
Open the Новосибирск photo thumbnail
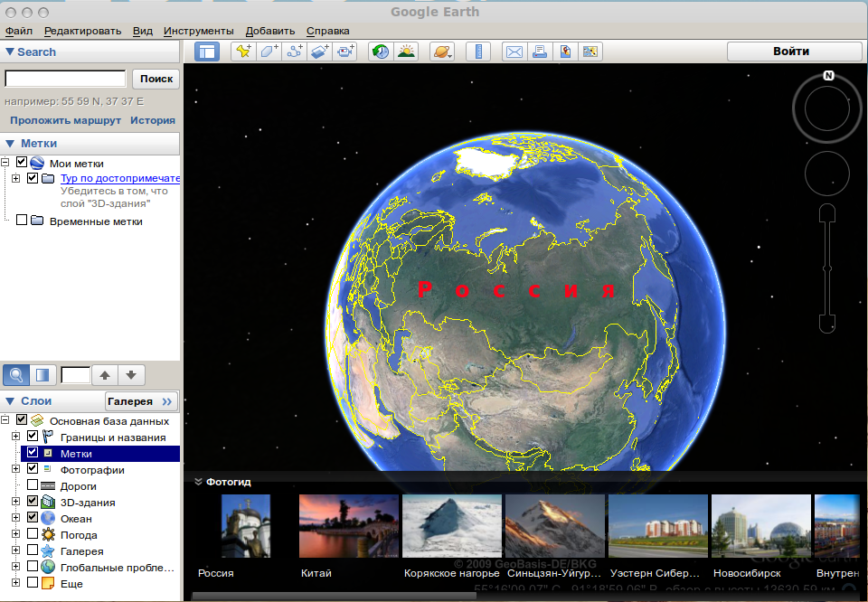pyautogui.click(x=761, y=526)
